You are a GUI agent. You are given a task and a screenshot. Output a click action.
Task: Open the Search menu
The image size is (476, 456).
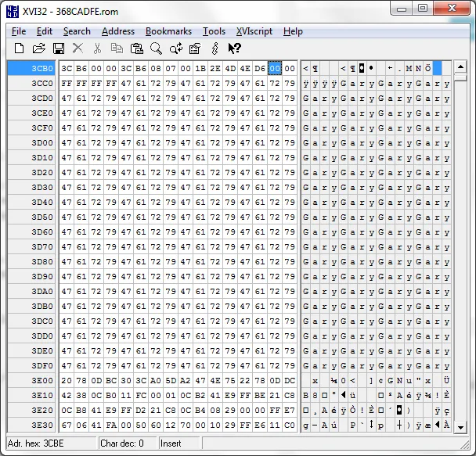click(x=77, y=31)
